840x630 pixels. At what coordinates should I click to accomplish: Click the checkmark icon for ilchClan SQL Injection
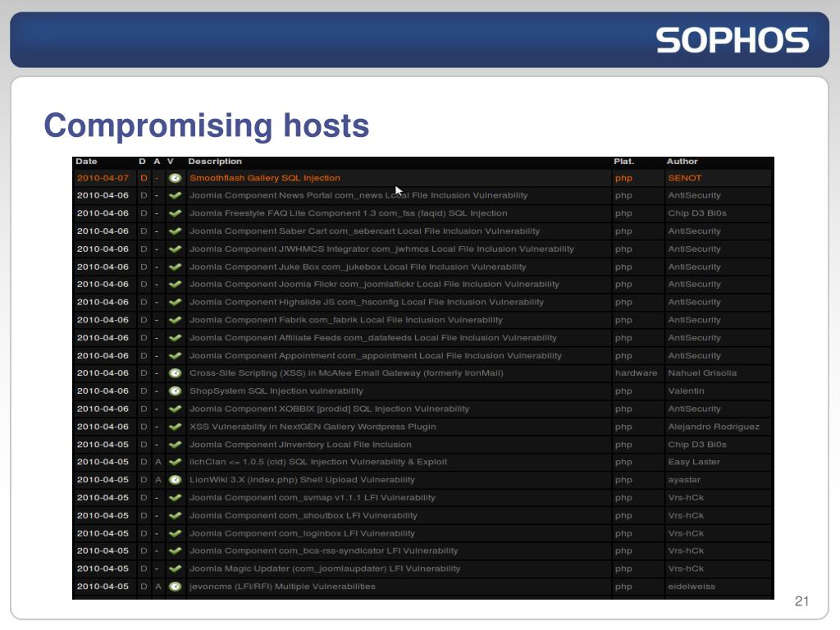point(176,462)
